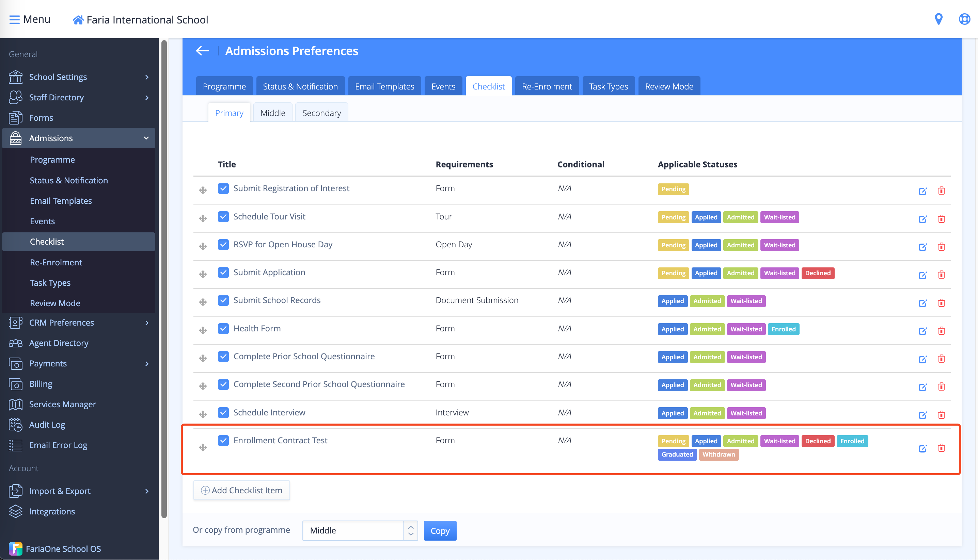
Task: Click the hamburger Menu icon
Action: click(x=14, y=19)
